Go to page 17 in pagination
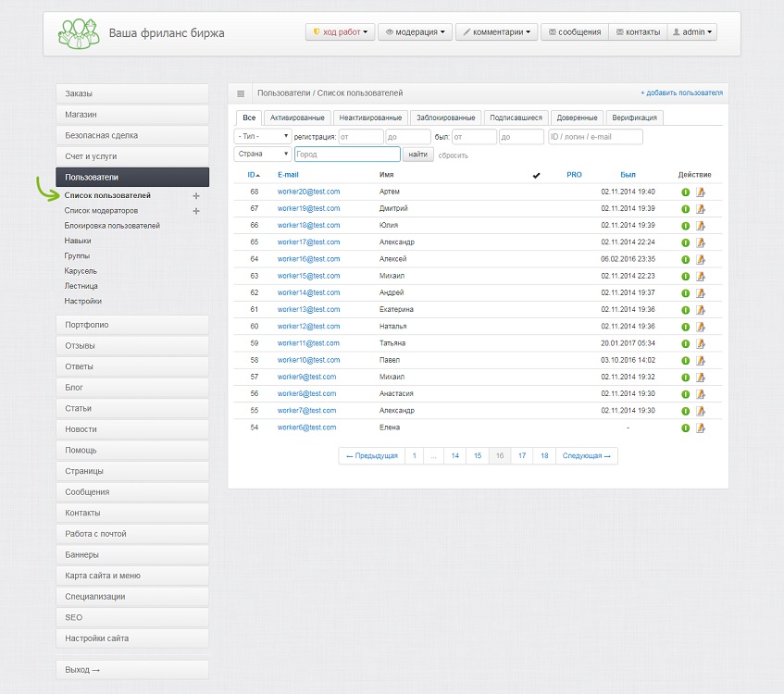The width and height of the screenshot is (784, 694). pyautogui.click(x=522, y=456)
